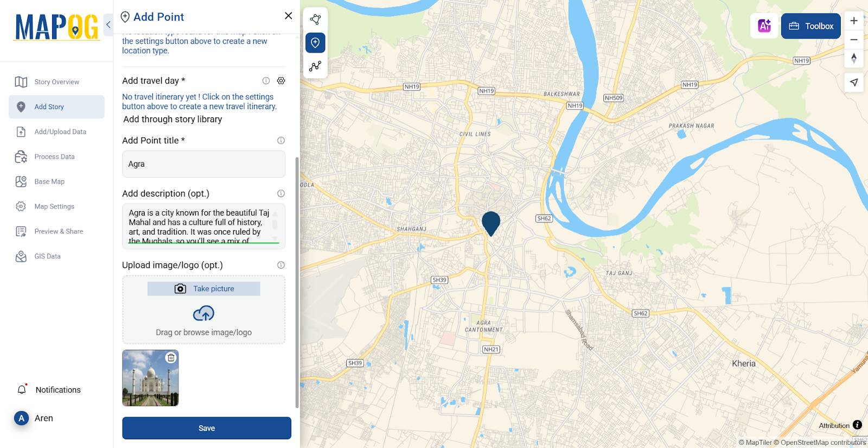Viewport: 868px width, 448px height.
Task: Click the Map Settings gear icon
Action: pos(21,207)
